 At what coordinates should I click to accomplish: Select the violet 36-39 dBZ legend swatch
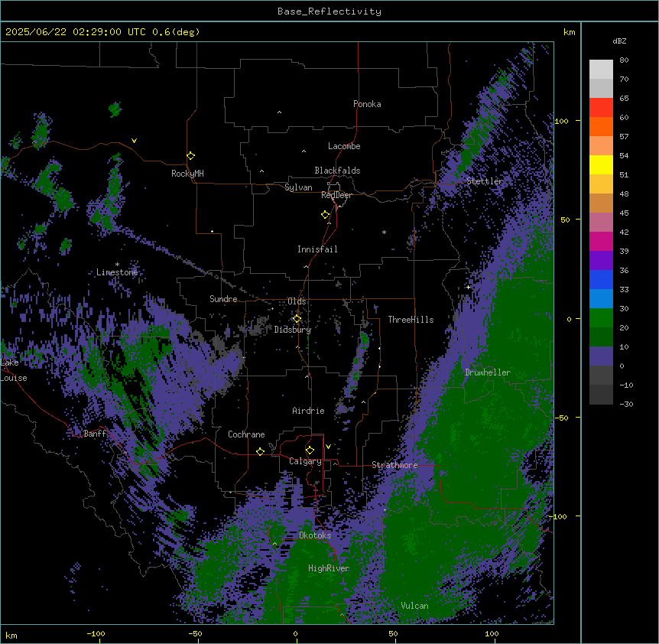point(601,261)
